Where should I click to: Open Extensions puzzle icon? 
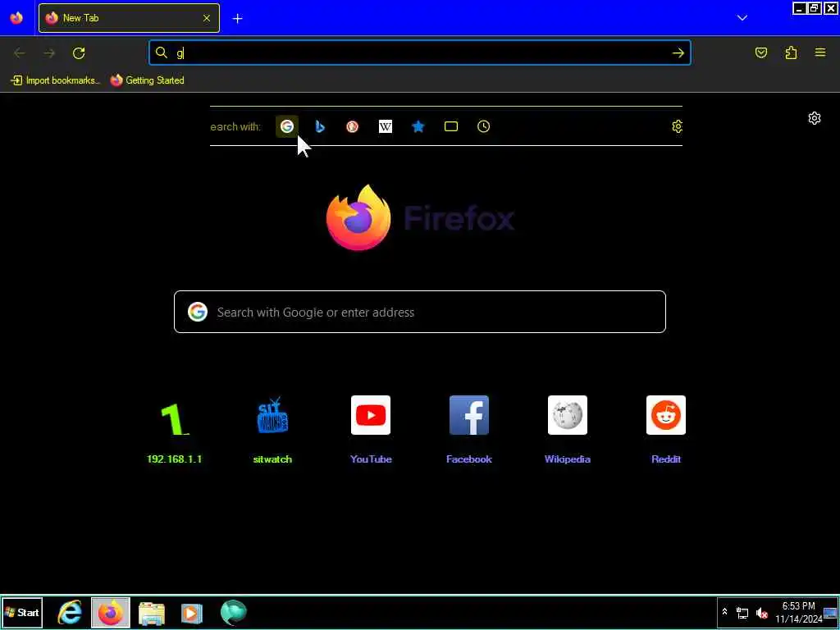tap(791, 52)
